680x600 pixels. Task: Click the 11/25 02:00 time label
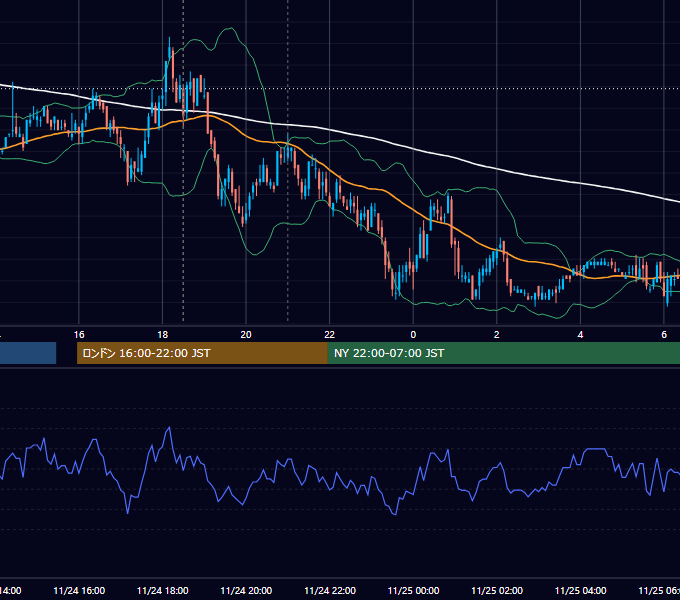tap(497, 590)
